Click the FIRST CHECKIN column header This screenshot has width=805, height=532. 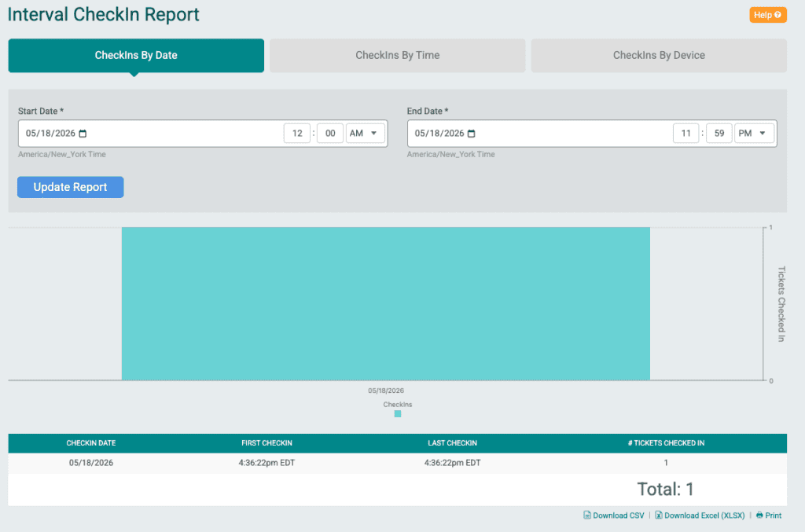[267, 442]
